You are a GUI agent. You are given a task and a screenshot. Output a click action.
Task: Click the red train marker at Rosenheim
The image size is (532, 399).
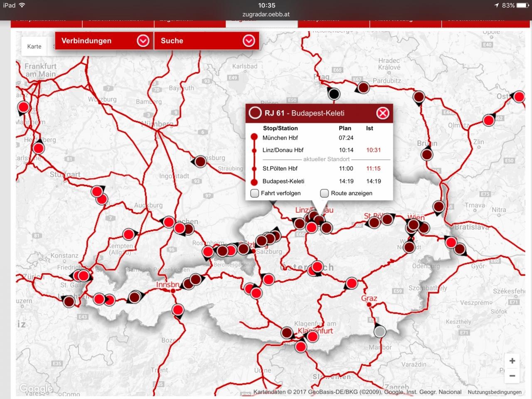click(208, 251)
